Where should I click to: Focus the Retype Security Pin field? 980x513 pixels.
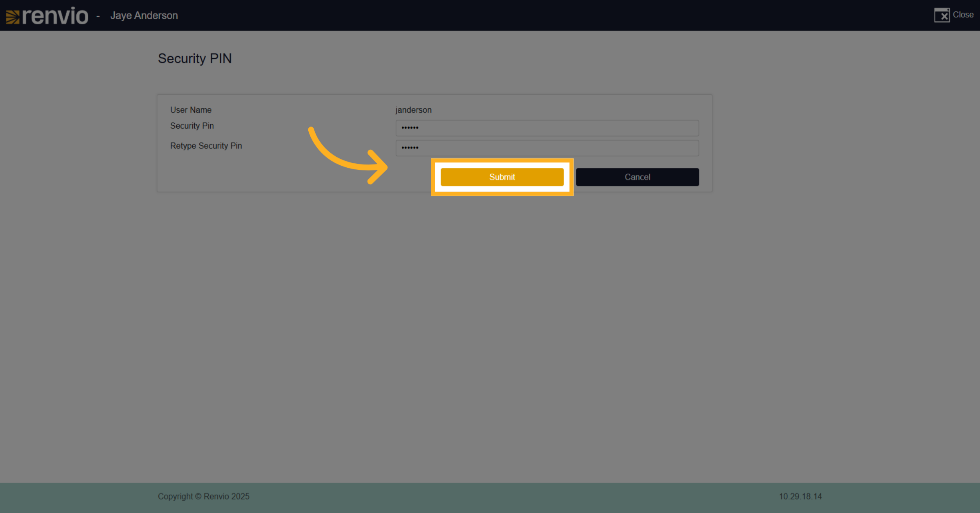point(547,148)
